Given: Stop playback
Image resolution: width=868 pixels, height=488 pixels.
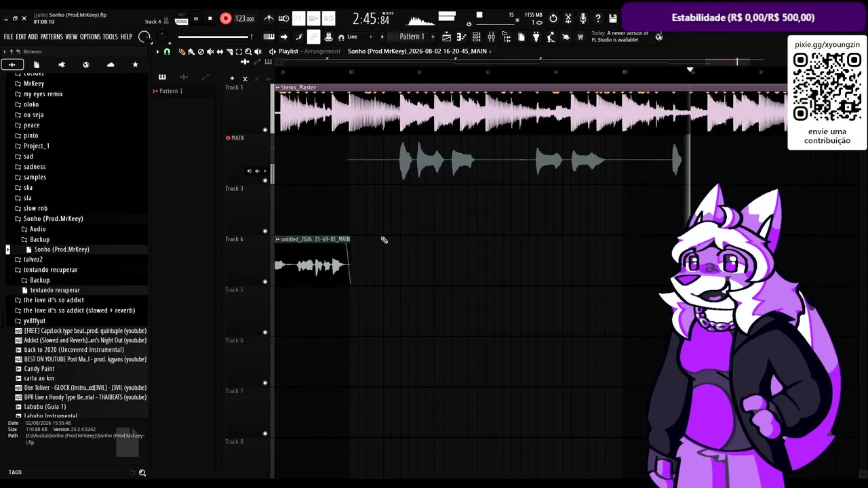Looking at the screenshot, I should tap(210, 18).
